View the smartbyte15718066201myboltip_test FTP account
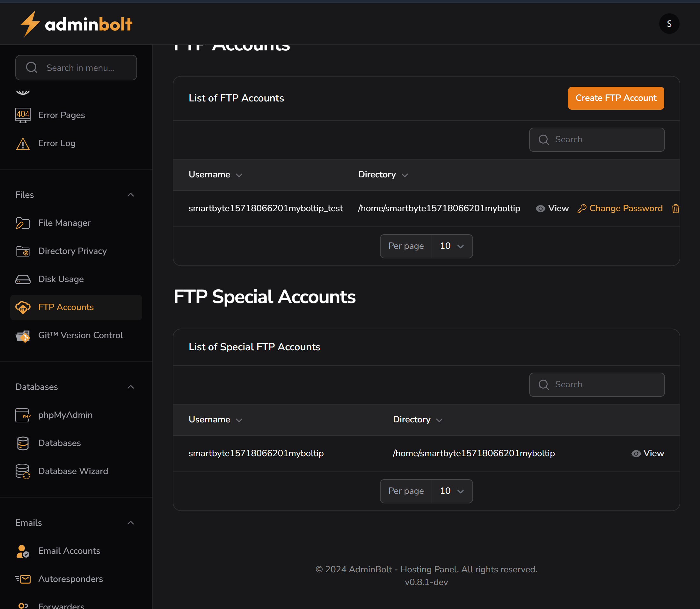Screen dimensions: 700x609 551,208
